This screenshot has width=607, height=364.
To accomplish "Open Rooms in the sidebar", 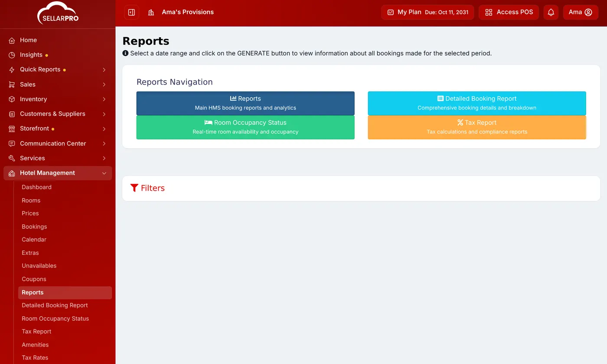I will pyautogui.click(x=31, y=201).
